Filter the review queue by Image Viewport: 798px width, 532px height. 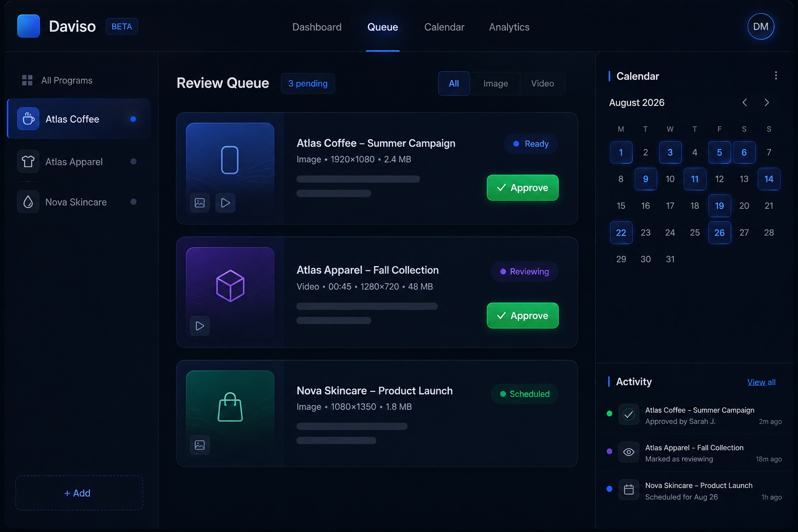pos(496,84)
